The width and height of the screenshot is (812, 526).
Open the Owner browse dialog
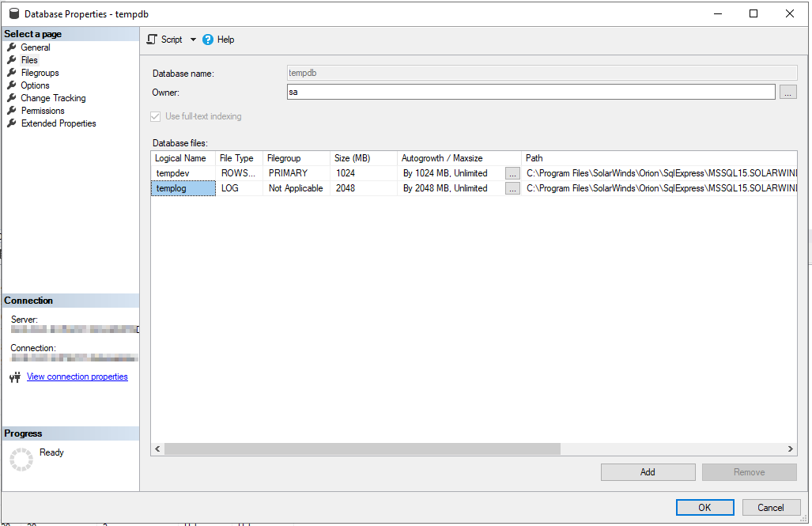[x=787, y=92]
